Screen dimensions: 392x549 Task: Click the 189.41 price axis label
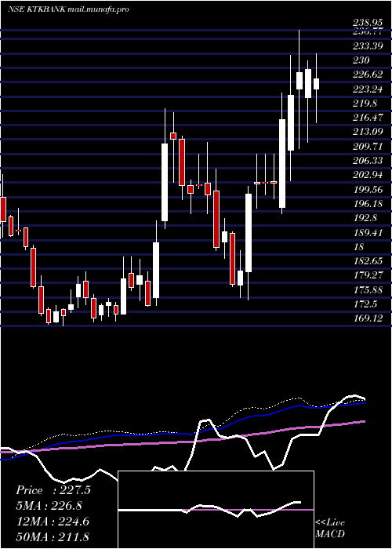pos(368,232)
